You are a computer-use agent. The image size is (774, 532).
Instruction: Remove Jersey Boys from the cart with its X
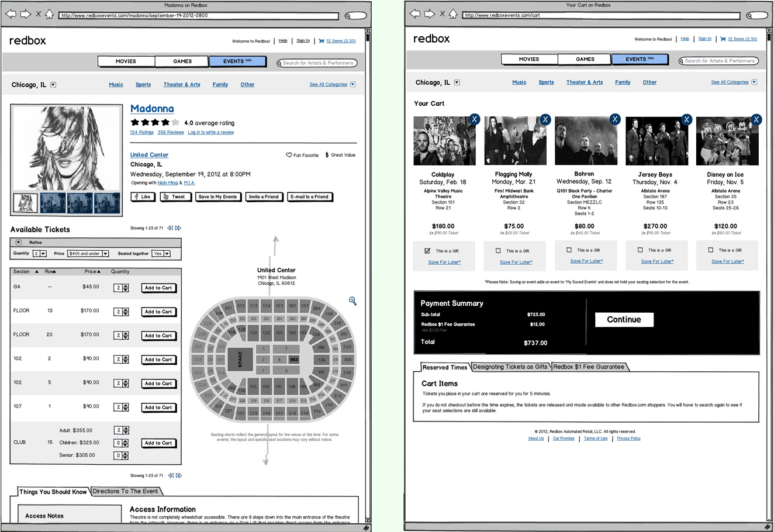click(686, 119)
